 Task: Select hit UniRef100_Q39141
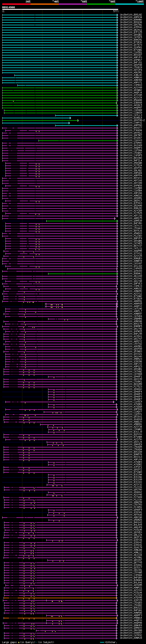pyautogui.click(x=131, y=545)
